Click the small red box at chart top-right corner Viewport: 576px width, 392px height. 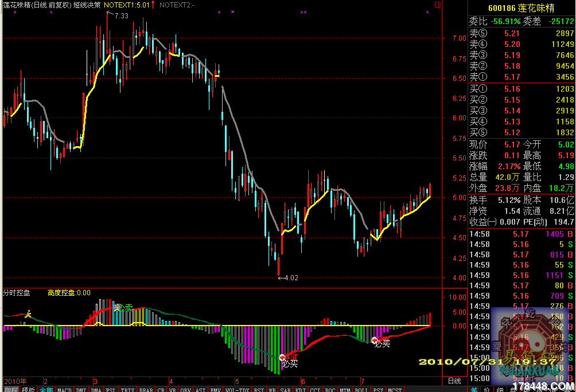click(x=438, y=4)
